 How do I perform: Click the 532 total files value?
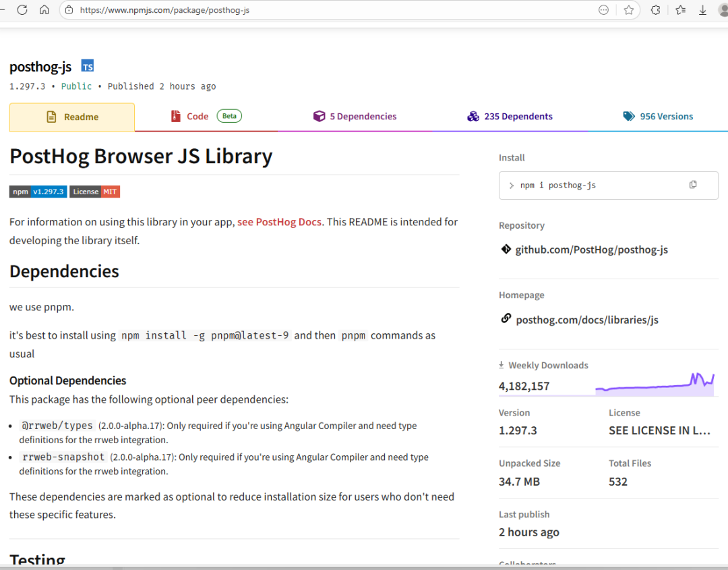618,482
